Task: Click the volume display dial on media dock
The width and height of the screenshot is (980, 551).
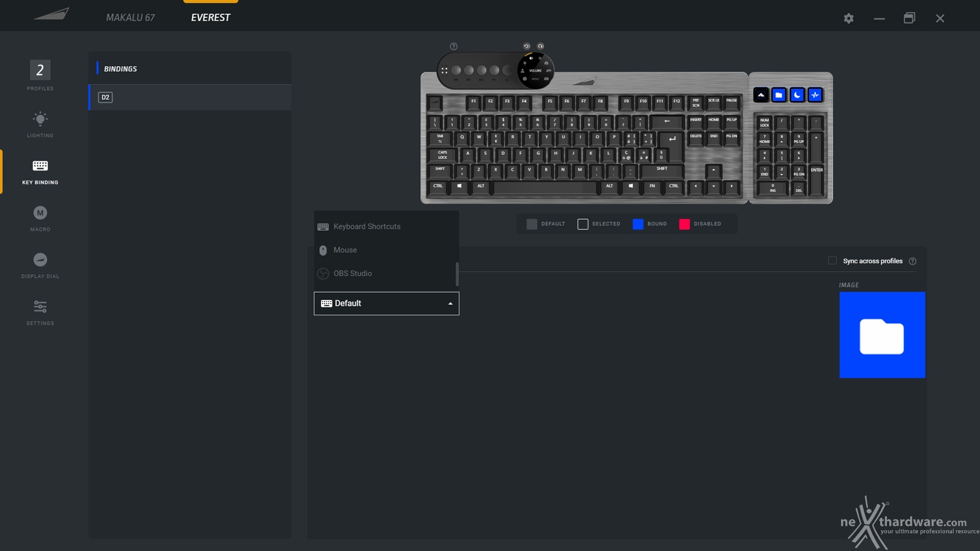Action: [535, 70]
